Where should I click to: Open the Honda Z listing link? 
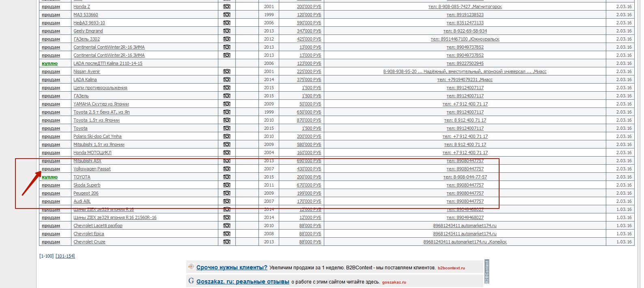[82, 6]
